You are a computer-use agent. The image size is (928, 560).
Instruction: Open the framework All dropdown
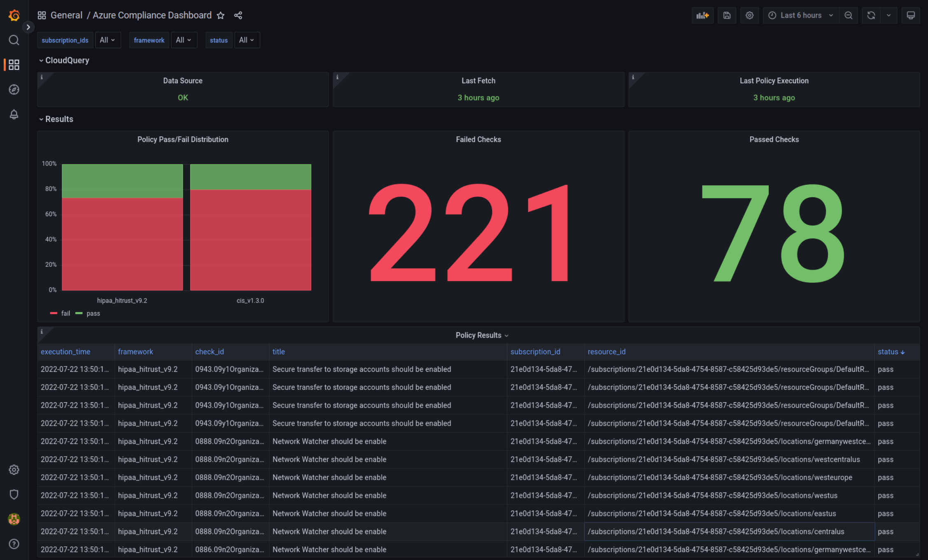[184, 40]
